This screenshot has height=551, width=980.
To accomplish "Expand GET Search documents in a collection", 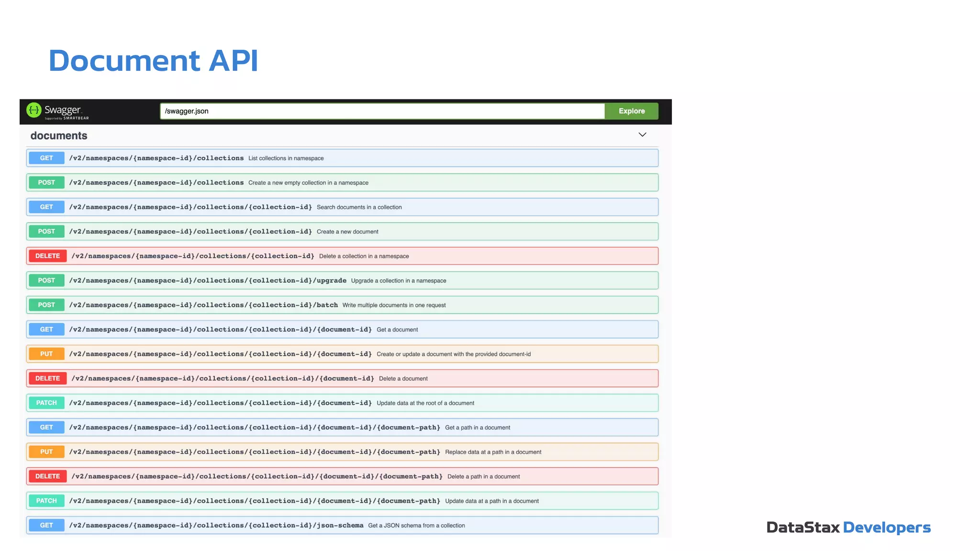I will [x=342, y=207].
